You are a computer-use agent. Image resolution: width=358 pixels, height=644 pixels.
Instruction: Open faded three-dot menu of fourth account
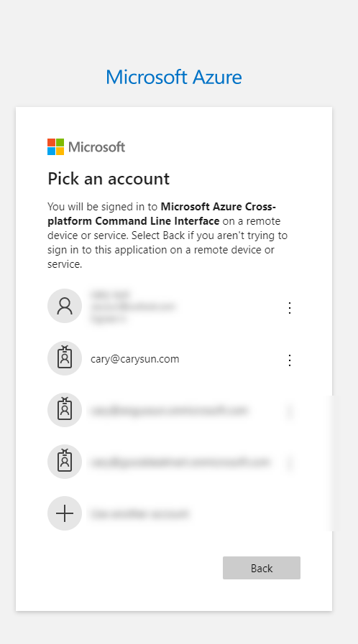[290, 463]
